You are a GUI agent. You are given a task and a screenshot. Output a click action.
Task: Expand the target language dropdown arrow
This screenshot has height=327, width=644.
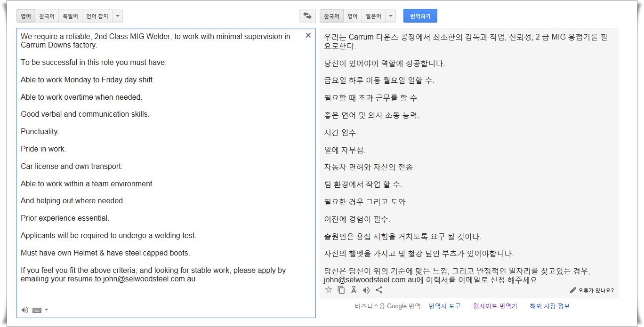coord(390,16)
